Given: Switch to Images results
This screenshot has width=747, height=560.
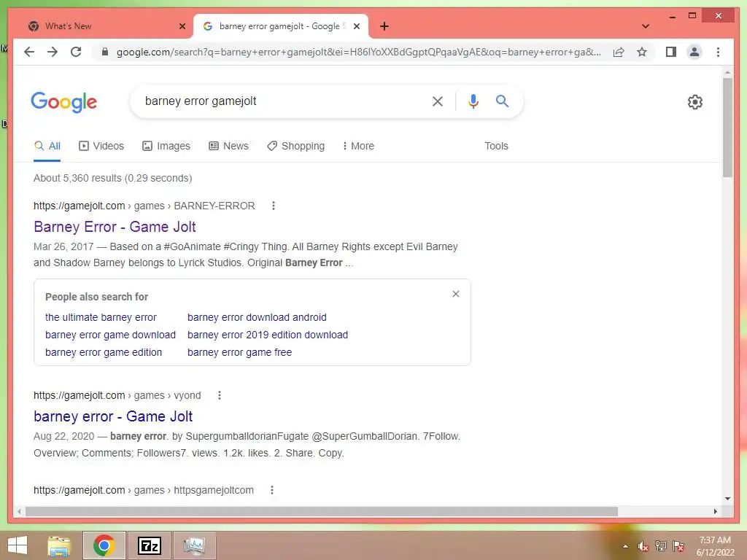Looking at the screenshot, I should (x=166, y=146).
